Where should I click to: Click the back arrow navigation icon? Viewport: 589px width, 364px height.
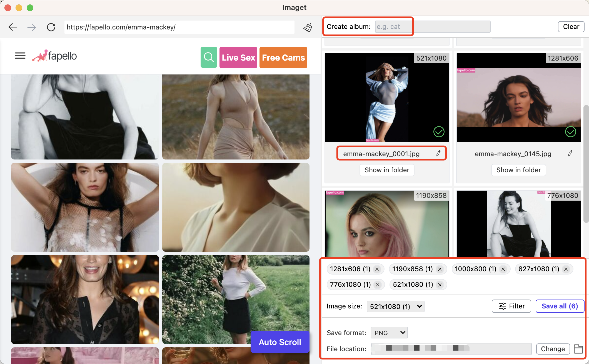[13, 27]
